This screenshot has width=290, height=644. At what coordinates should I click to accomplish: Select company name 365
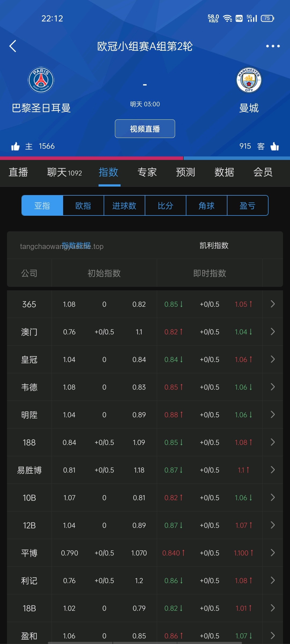29,304
